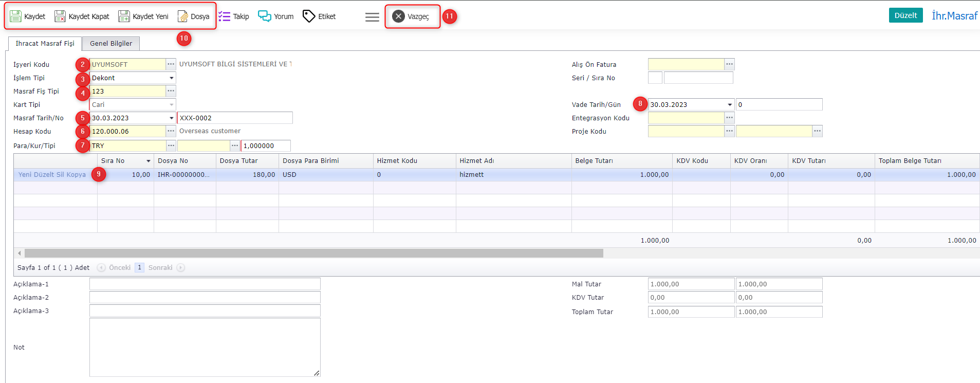Click the Düzelt mode badge
This screenshot has width=980, height=383.
(905, 15)
